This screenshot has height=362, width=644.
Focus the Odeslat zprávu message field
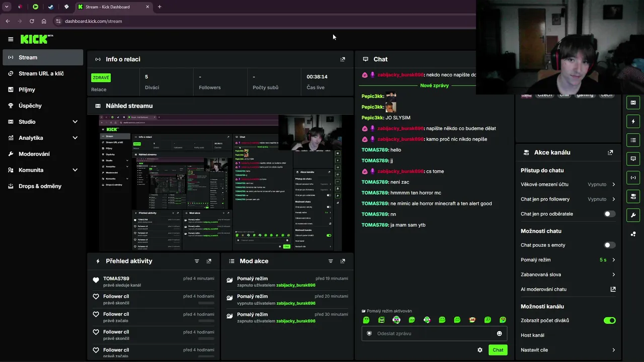(x=434, y=333)
